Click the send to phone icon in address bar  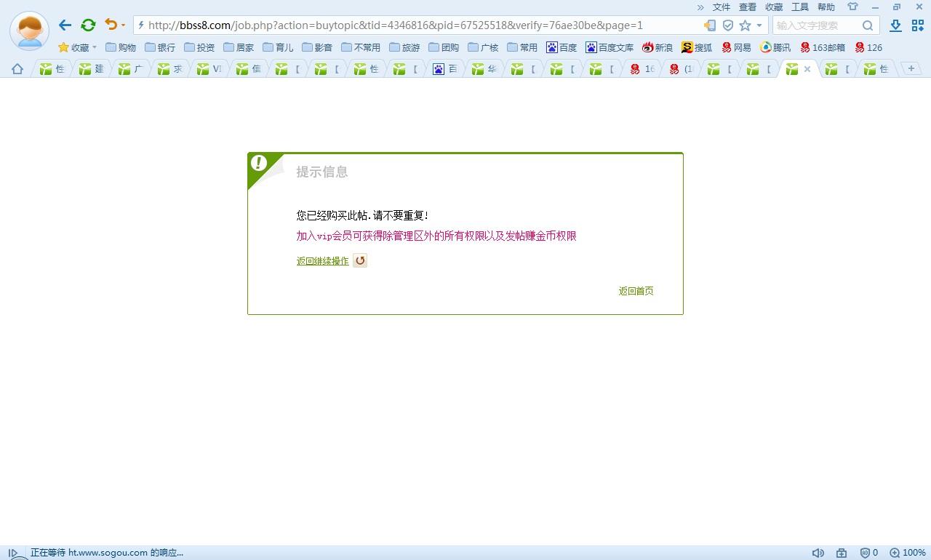point(710,25)
